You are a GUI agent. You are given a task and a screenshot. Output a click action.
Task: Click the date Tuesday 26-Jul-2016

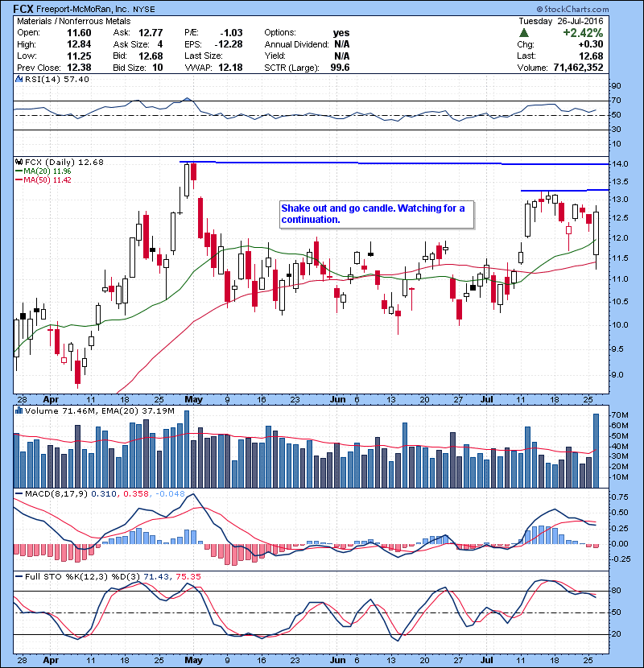[x=561, y=21]
